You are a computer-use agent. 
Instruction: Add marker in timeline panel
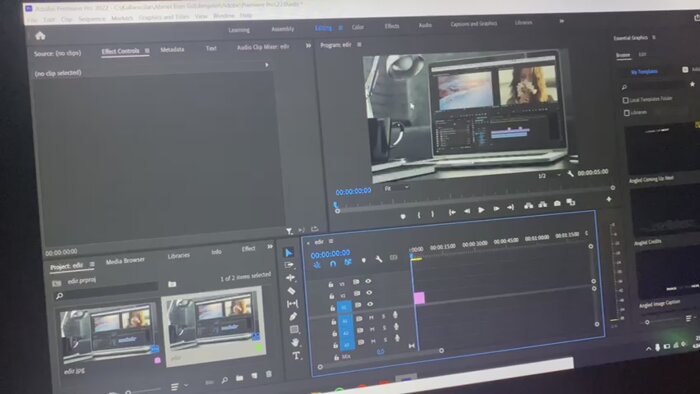(363, 260)
